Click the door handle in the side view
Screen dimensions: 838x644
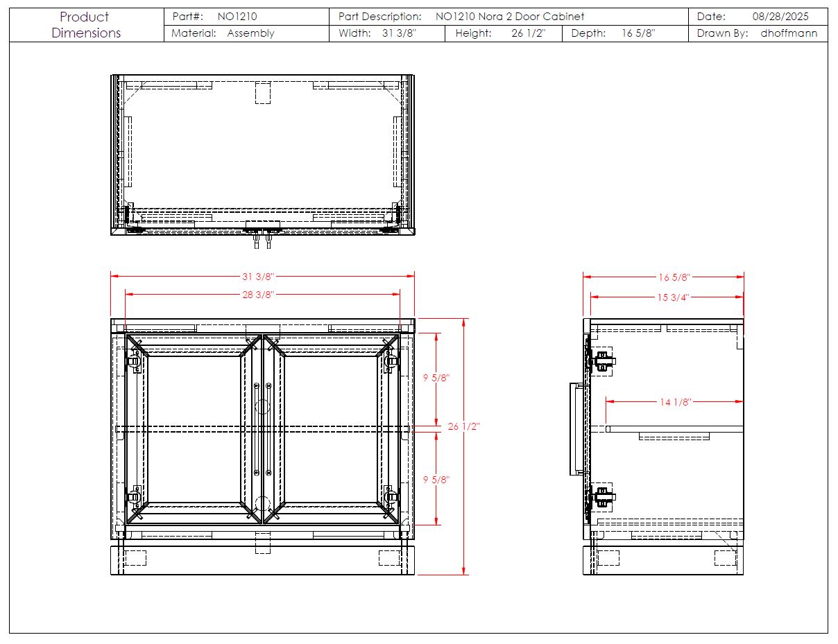coord(576,429)
